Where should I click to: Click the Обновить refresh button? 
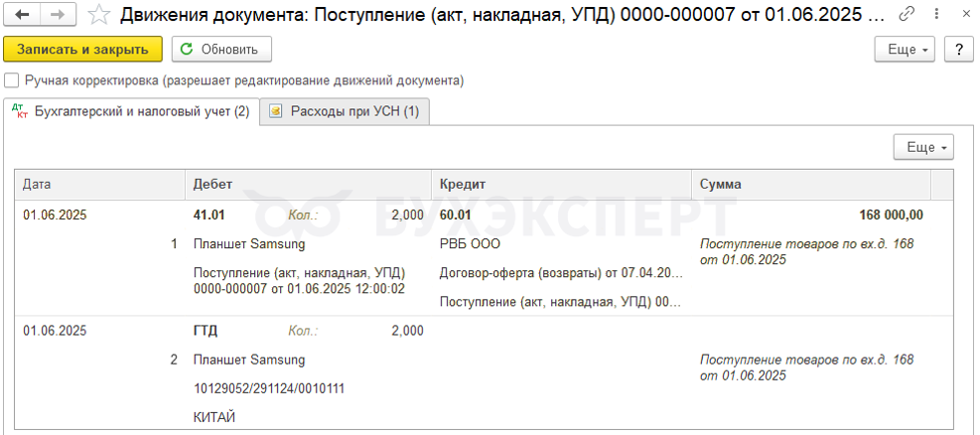click(x=221, y=50)
